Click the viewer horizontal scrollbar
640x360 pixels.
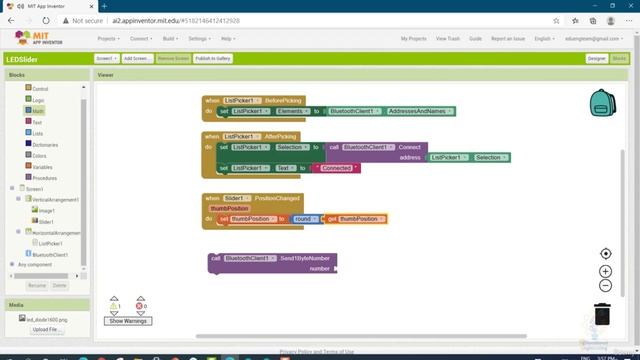pos(361,336)
